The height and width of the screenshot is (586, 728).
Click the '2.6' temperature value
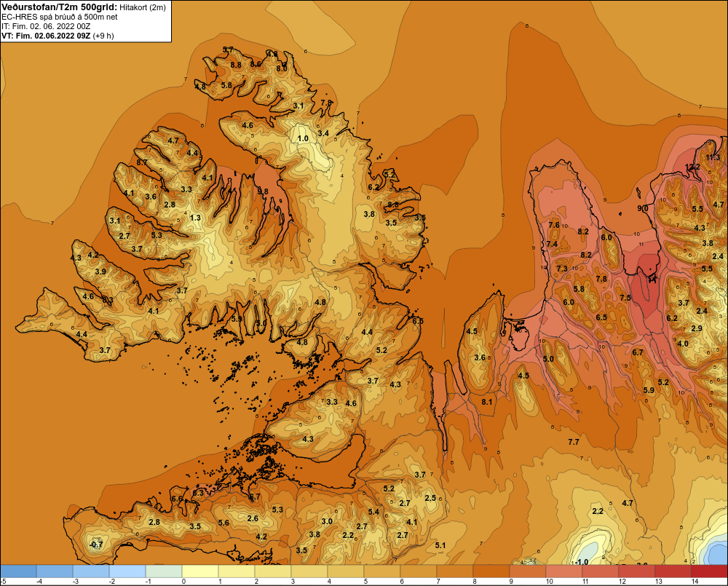[253, 518]
